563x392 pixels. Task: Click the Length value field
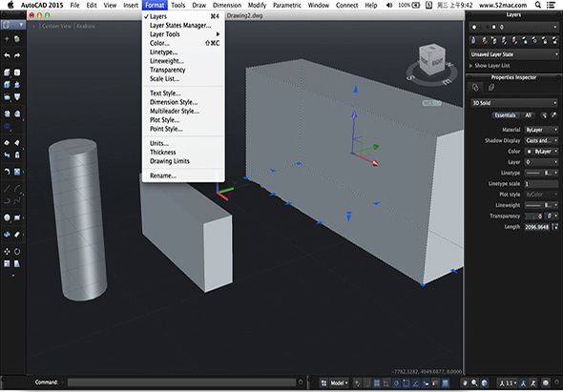tap(537, 227)
